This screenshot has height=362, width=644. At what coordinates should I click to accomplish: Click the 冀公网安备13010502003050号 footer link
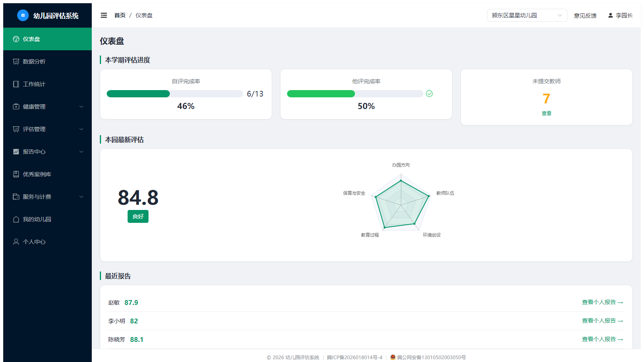point(431,357)
